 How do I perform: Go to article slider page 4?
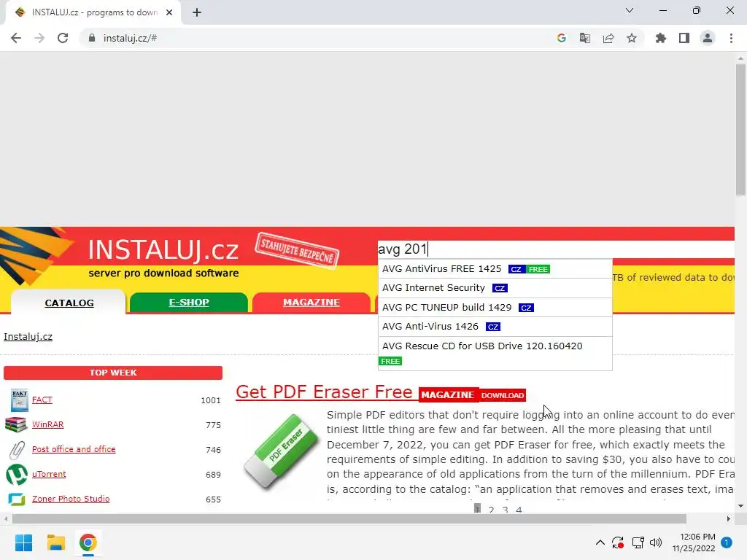tap(519, 510)
